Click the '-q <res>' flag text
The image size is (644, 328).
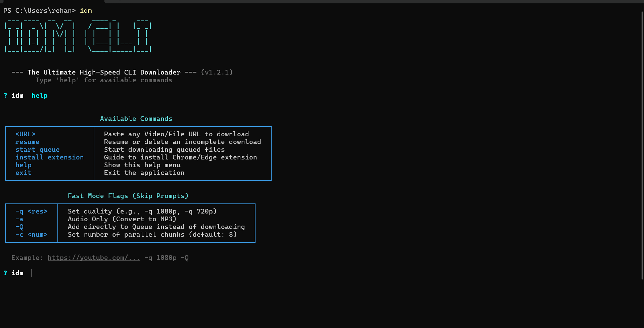(x=31, y=211)
